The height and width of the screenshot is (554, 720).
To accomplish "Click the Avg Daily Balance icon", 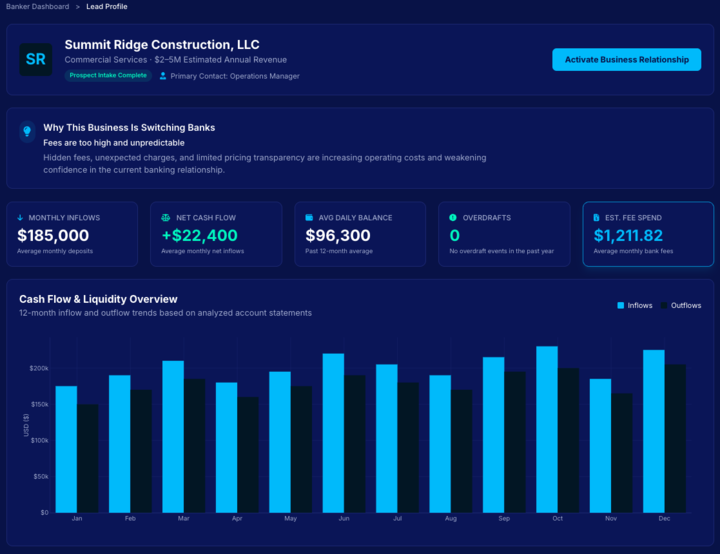I will (310, 217).
